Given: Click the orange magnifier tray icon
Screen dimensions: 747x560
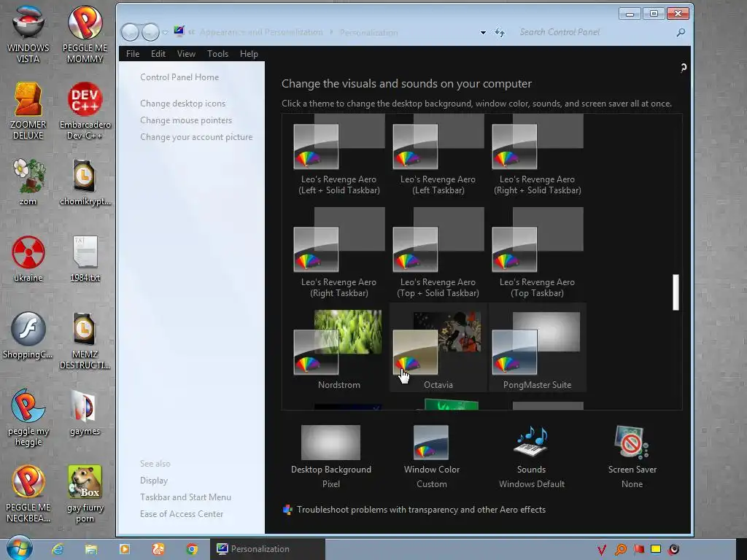Looking at the screenshot, I should pos(620,550).
